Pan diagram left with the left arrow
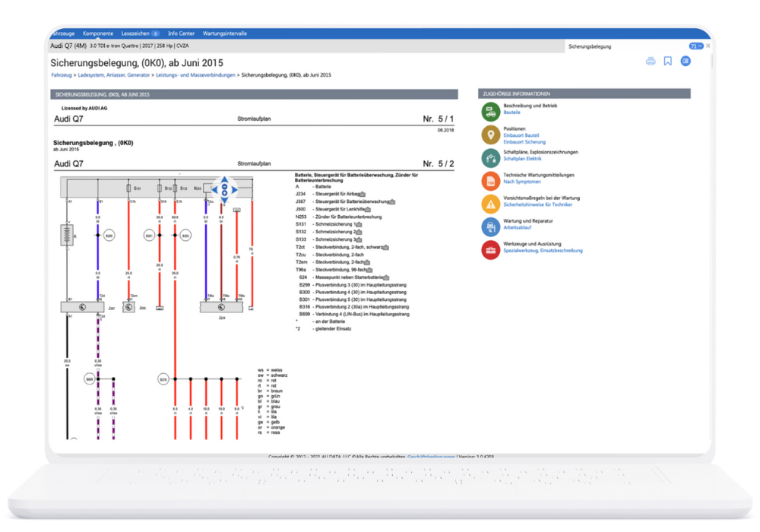Viewport: 760px width, 532px height. tap(214, 190)
